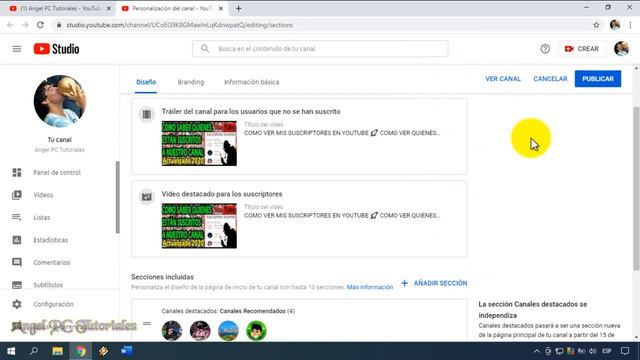Click the drag handle of Canales destacados section

click(147, 324)
